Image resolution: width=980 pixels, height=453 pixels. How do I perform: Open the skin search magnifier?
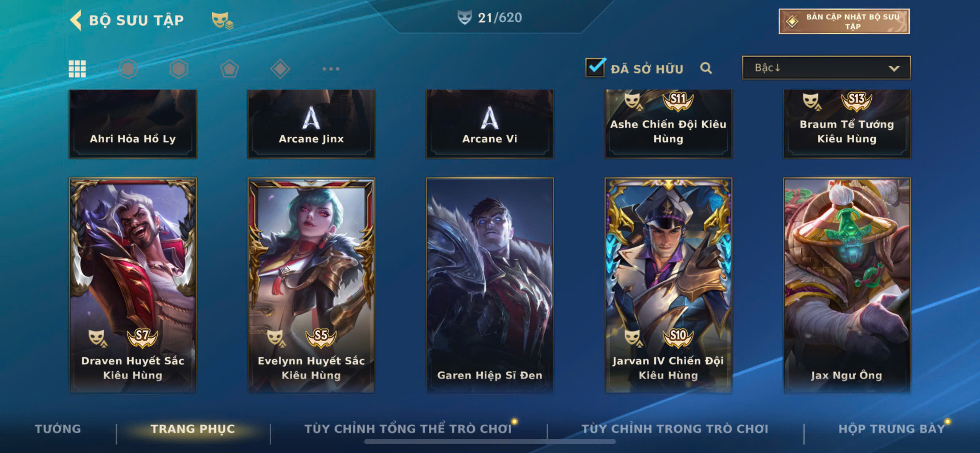706,68
